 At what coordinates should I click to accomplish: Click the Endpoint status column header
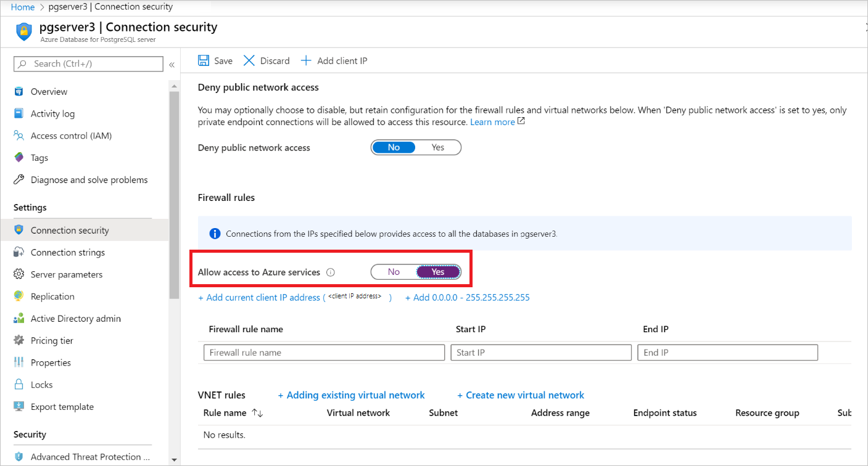click(665, 413)
